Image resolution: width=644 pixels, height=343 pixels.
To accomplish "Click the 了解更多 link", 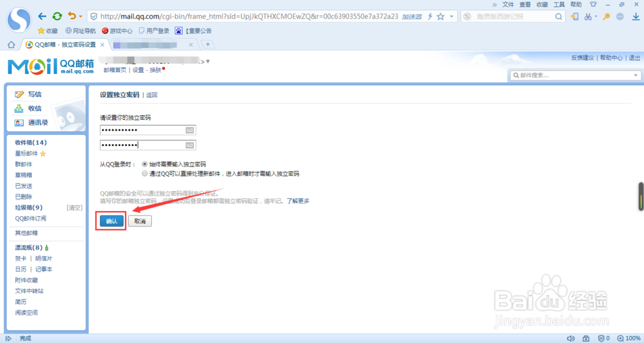I will coord(298,201).
